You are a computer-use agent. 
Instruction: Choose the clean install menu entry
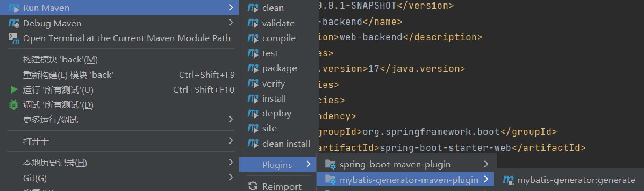(x=286, y=144)
